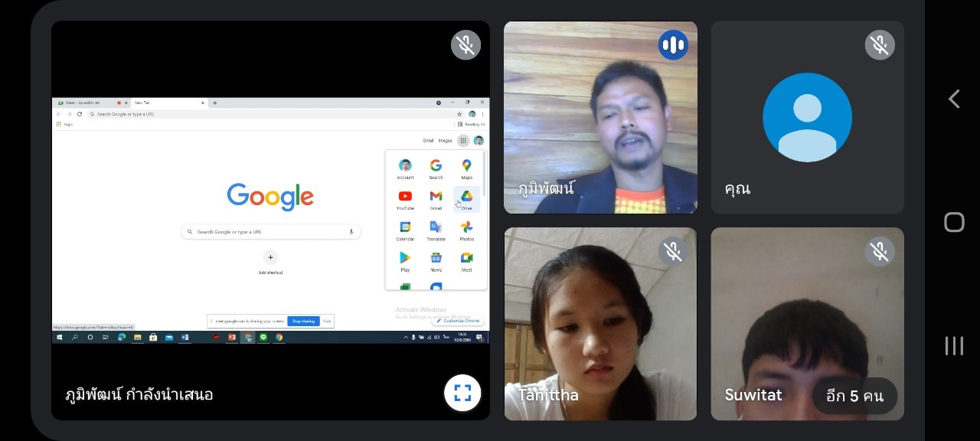Select Tanittha's video tile
980x441 pixels.
(x=600, y=323)
